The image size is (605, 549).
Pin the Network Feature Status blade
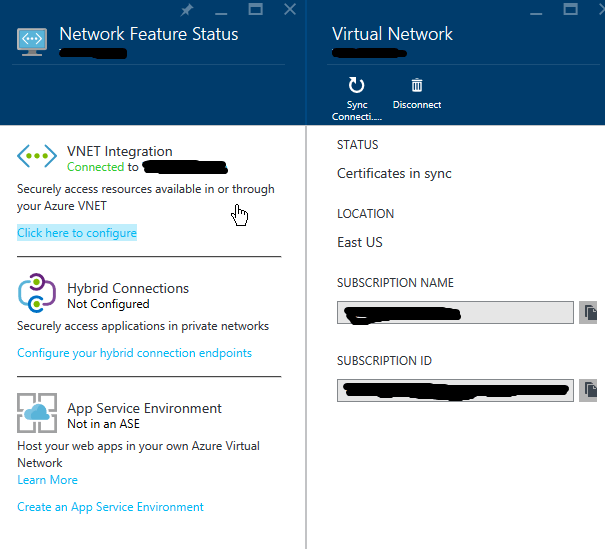point(187,10)
